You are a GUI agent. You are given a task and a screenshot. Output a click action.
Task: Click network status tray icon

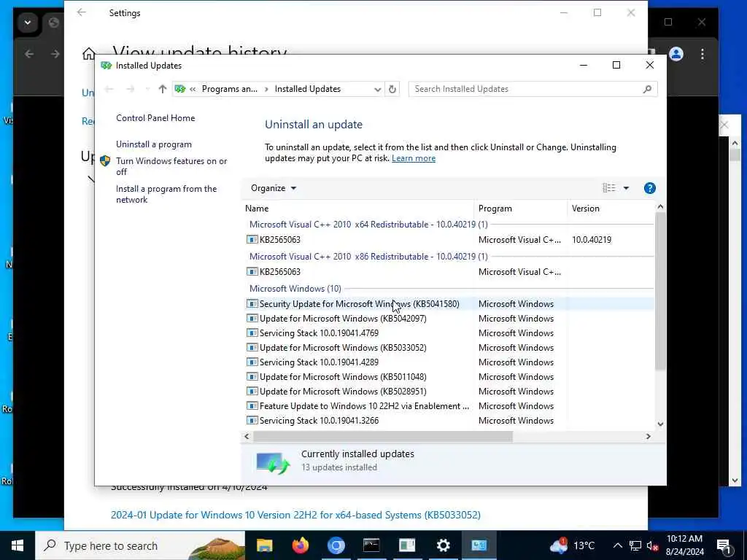pos(635,545)
